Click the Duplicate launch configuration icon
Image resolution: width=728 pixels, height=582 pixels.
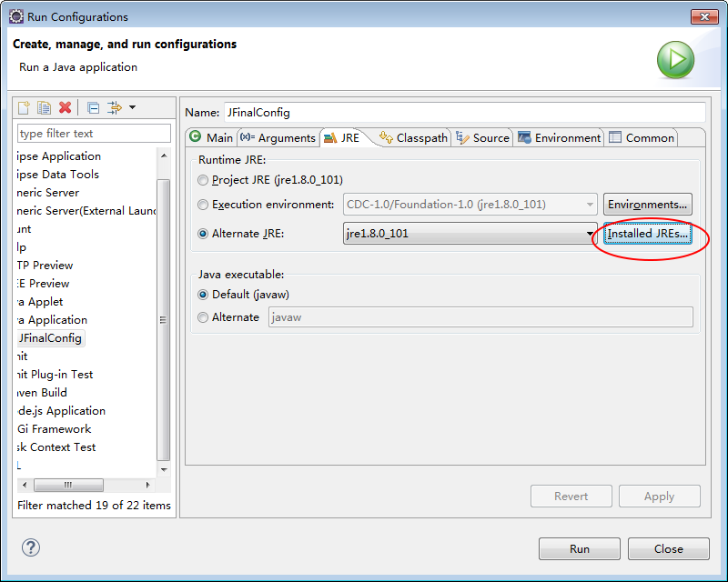tap(44, 107)
